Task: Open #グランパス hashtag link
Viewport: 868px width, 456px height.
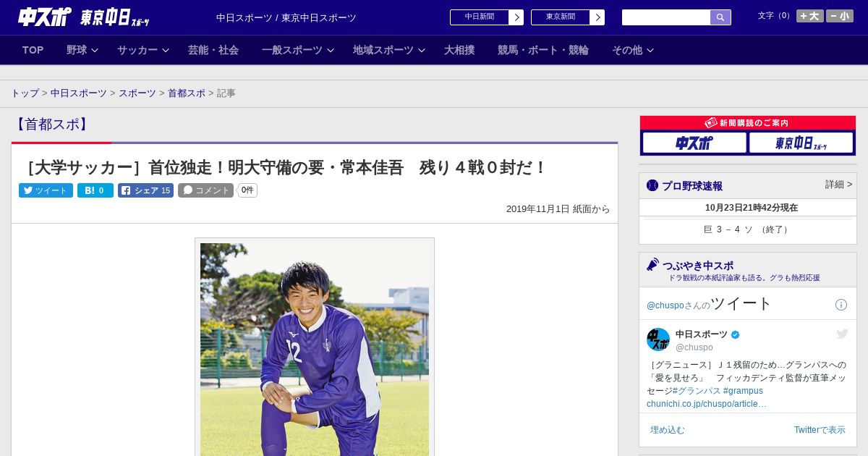Action: (x=696, y=391)
